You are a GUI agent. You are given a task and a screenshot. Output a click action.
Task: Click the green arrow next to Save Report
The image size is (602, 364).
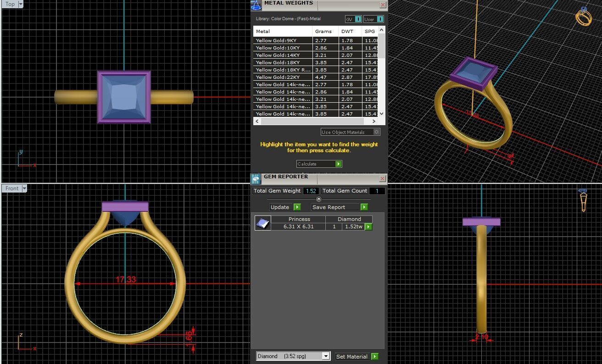coord(364,207)
